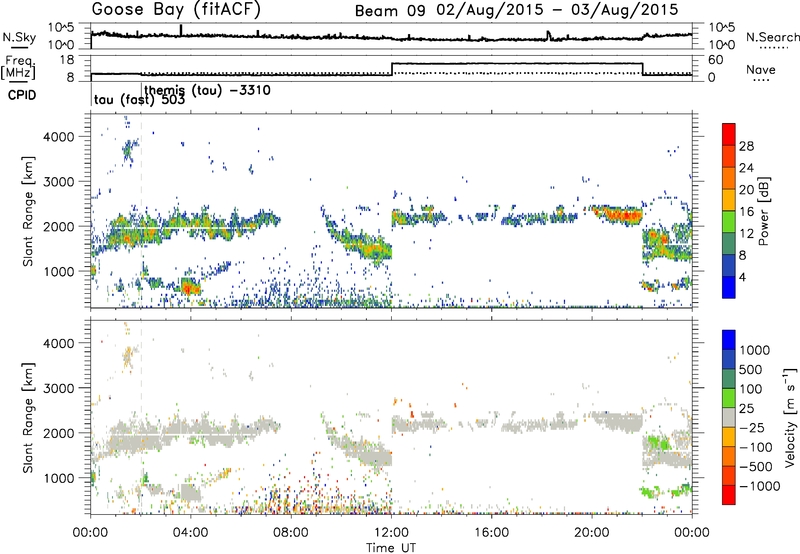
Task: Click the 500 label on velocity colorbar
Action: (751, 370)
